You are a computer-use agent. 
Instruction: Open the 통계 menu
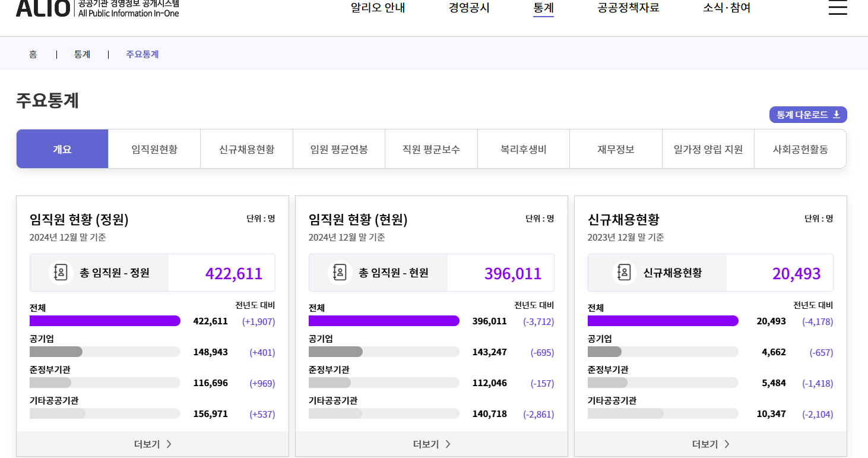543,8
